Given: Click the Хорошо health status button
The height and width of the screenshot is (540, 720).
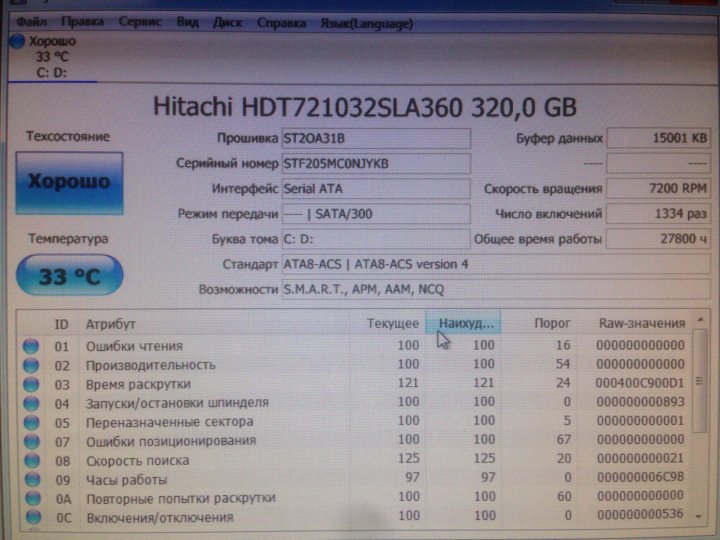Looking at the screenshot, I should pyautogui.click(x=69, y=183).
